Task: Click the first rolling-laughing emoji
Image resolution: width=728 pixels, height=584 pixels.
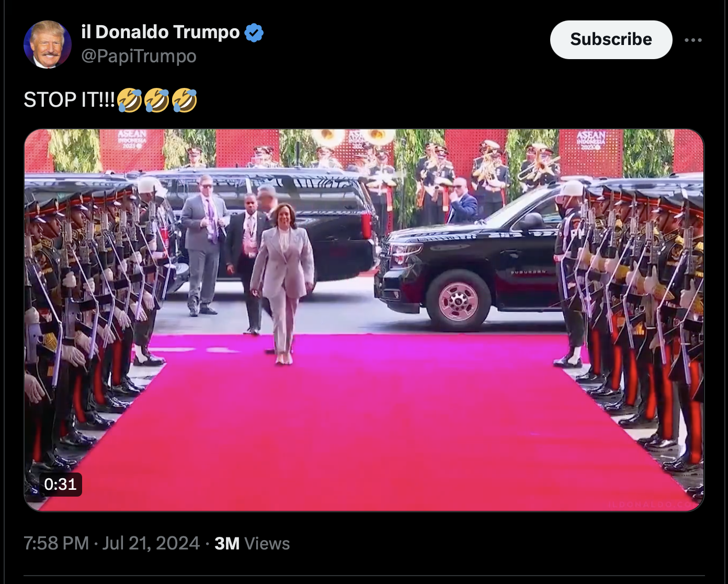Action: 129,100
